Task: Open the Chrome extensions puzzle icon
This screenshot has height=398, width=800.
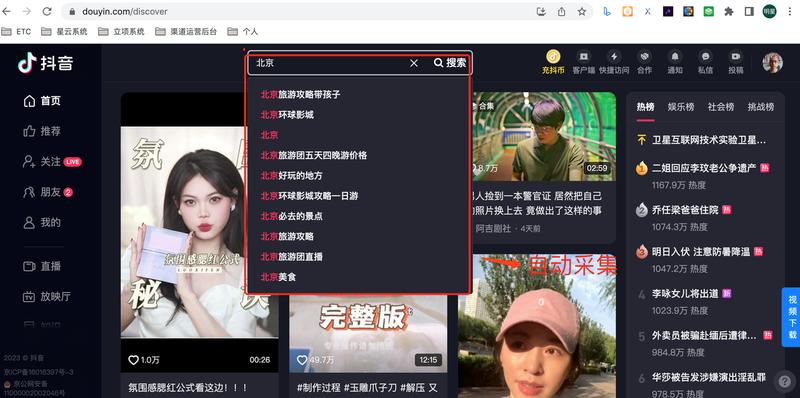Action: click(x=729, y=11)
